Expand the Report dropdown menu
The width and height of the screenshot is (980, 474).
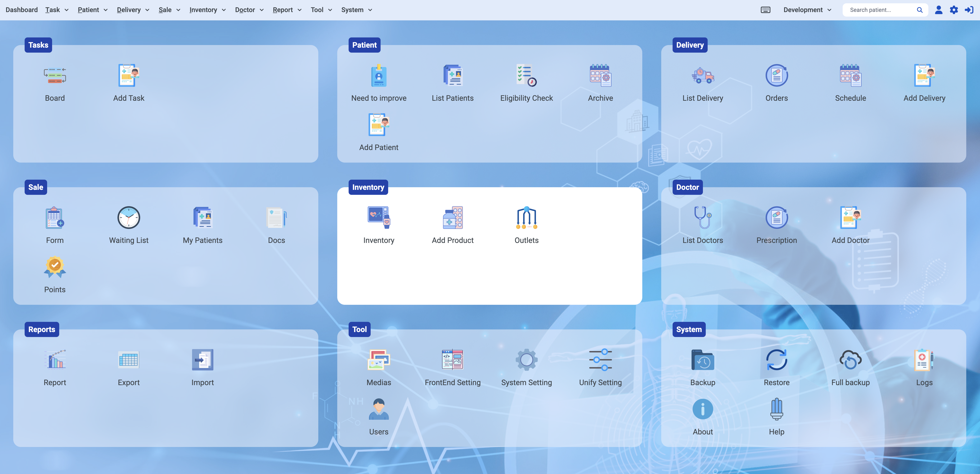[287, 10]
